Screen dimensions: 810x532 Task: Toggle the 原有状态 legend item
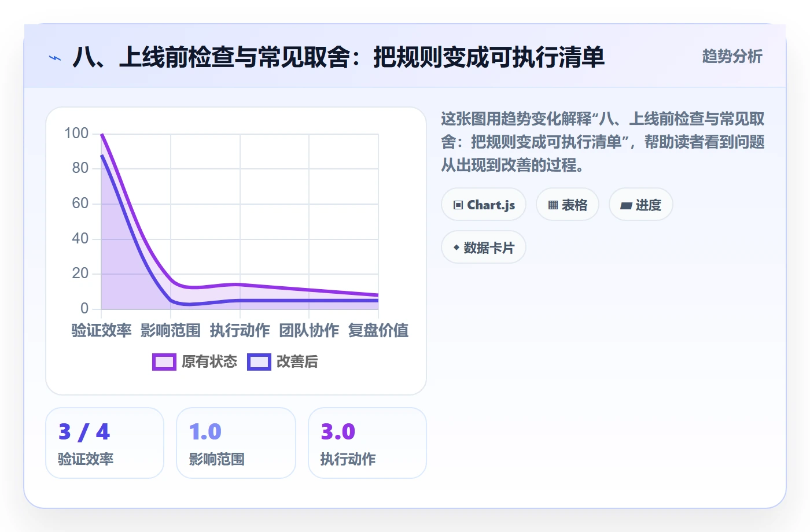click(x=195, y=362)
